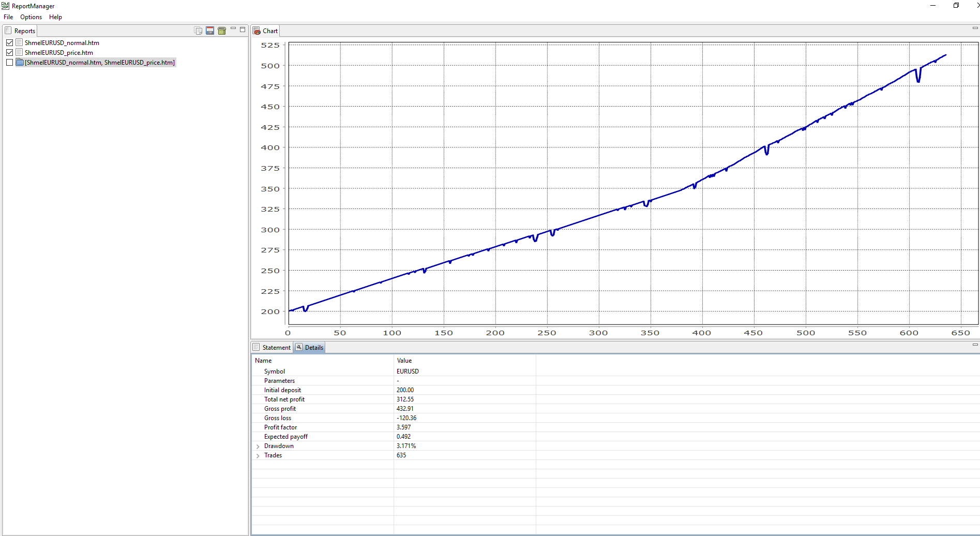Click the Reports tab document icon
The height and width of the screenshot is (536, 980).
[8, 31]
